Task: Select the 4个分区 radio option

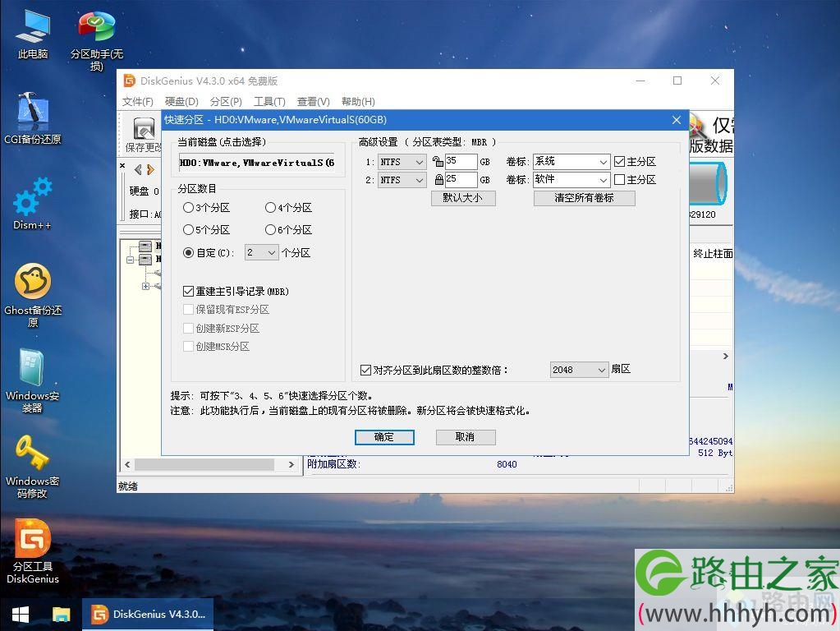Action: coord(289,208)
